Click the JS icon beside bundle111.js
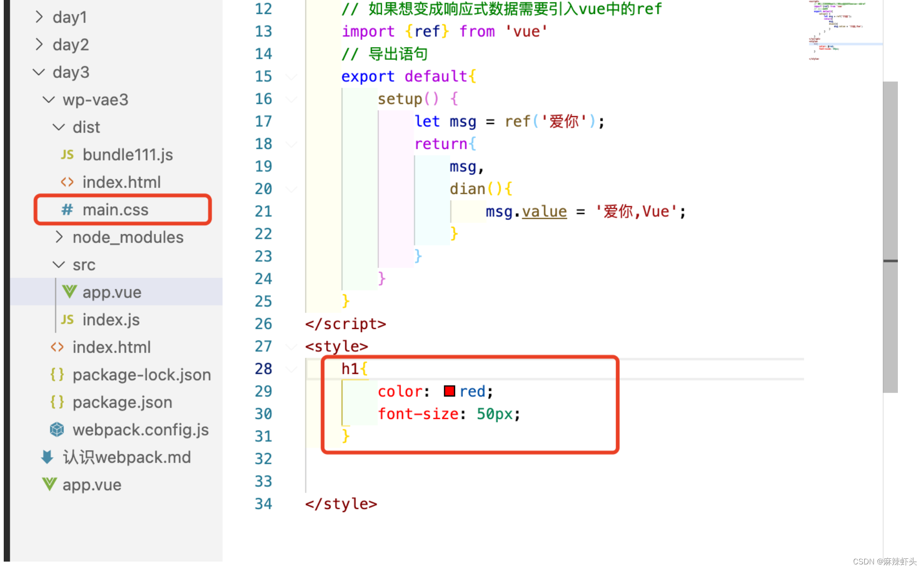This screenshot has width=924, height=570. [67, 155]
